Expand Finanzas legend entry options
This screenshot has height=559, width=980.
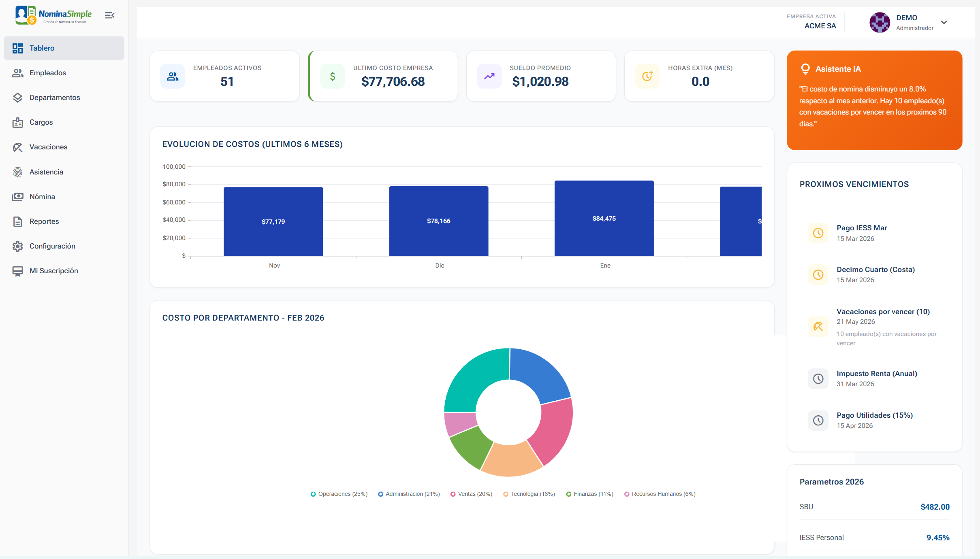pos(590,494)
